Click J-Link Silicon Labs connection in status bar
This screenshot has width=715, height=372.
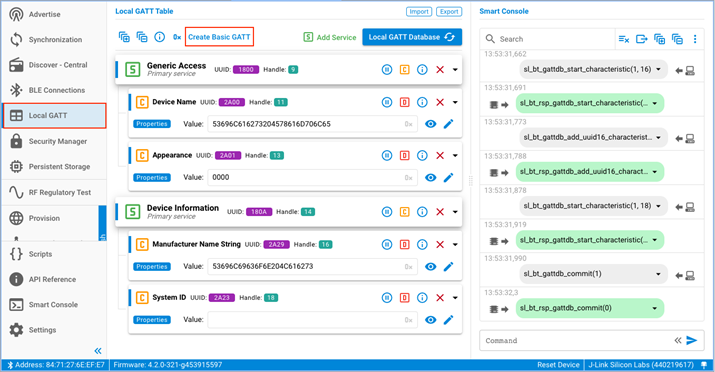click(x=641, y=365)
